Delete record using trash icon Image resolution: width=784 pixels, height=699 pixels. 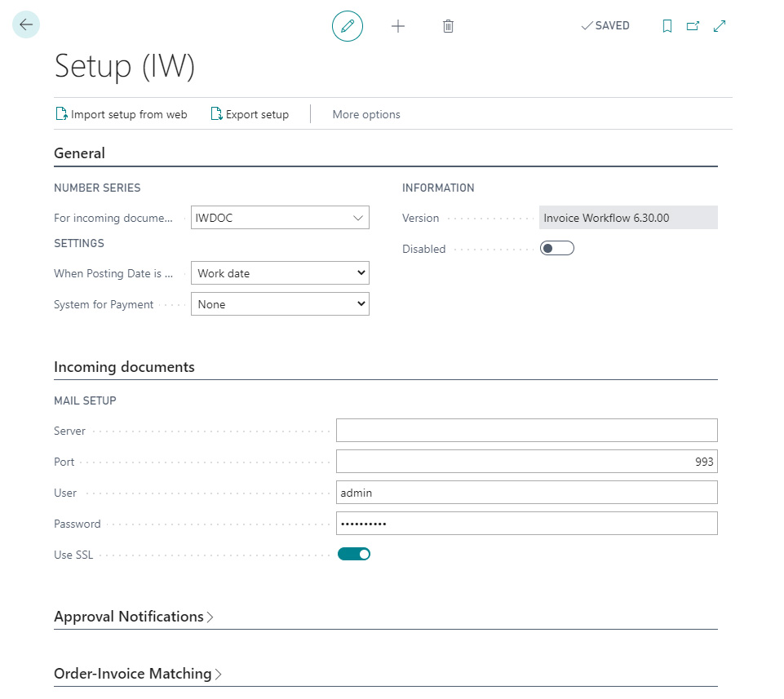pos(448,26)
